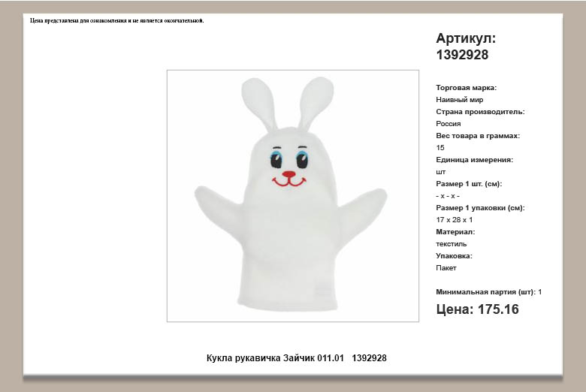
Task: Click the empty size value '- x - x -'
Action: [448, 196]
